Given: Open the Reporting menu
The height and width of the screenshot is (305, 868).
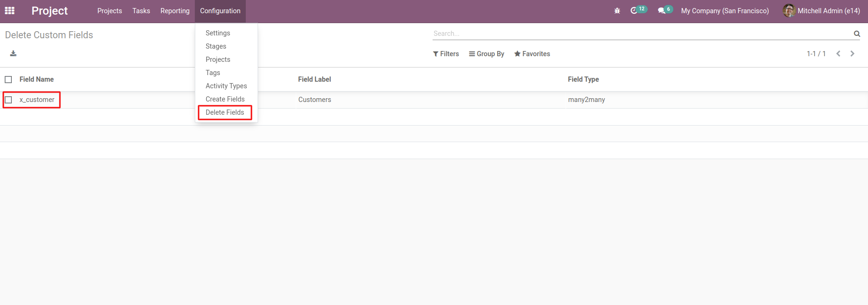Looking at the screenshot, I should 175,11.
